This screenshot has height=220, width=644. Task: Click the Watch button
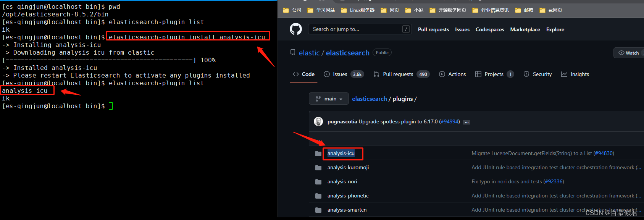(629, 53)
